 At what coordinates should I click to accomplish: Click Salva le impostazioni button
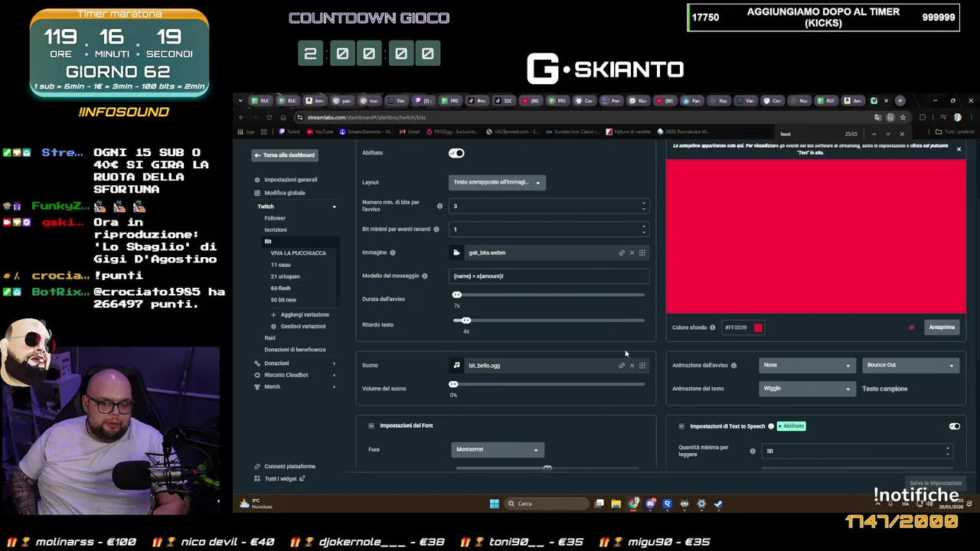tap(936, 484)
